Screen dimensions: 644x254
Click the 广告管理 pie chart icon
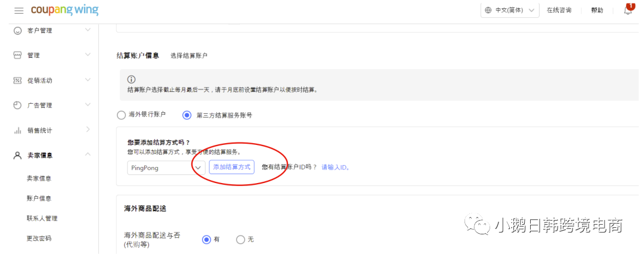17,105
